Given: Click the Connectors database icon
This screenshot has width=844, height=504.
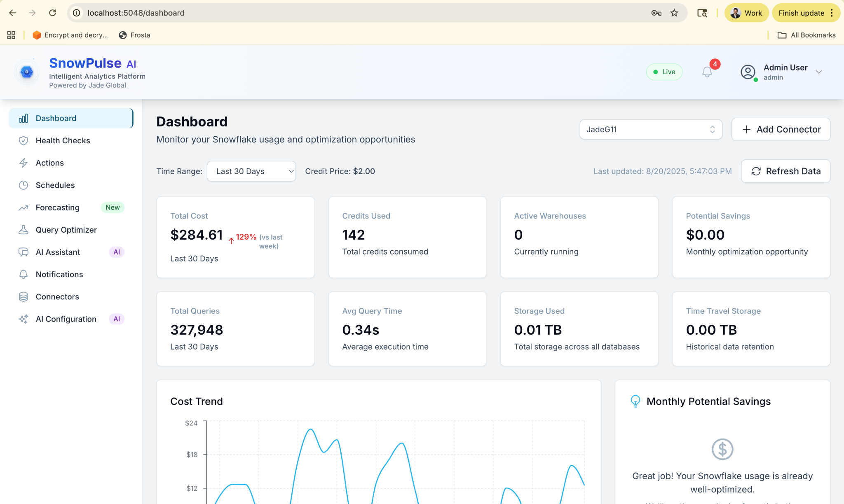Looking at the screenshot, I should (23, 297).
